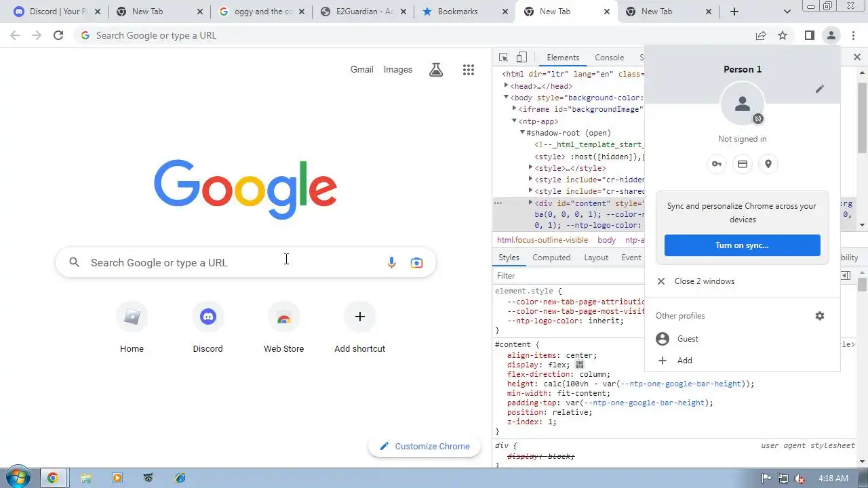Close the Bookmarks tab
Screen dimensions: 868x488
pos(504,12)
